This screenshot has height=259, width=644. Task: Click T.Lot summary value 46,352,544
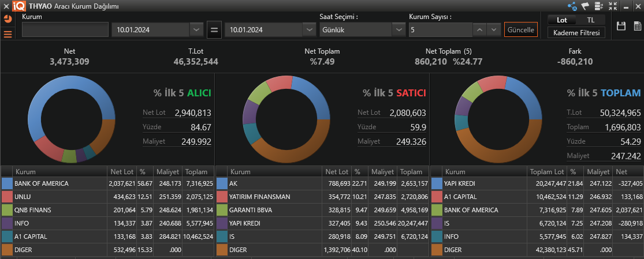[x=196, y=62]
